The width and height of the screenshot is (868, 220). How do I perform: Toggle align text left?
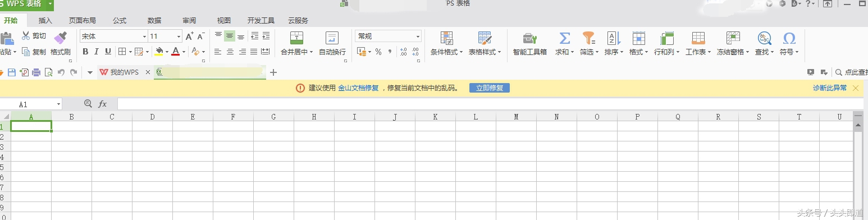point(218,52)
